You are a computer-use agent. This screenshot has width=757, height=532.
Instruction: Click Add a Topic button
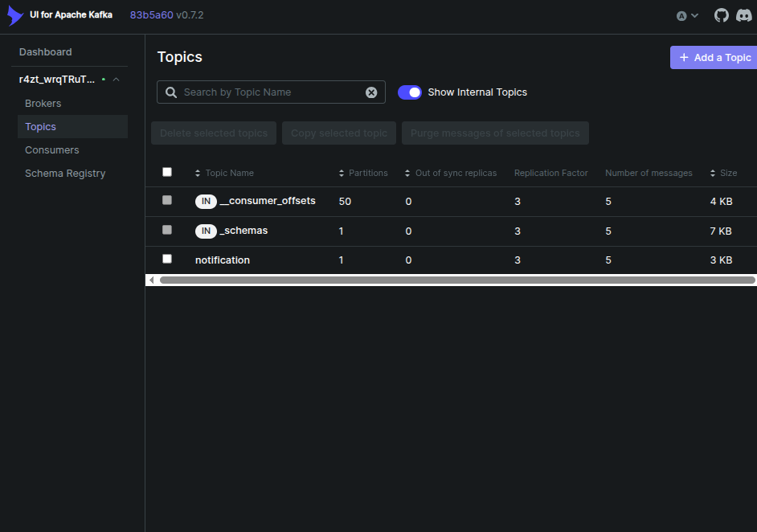714,57
